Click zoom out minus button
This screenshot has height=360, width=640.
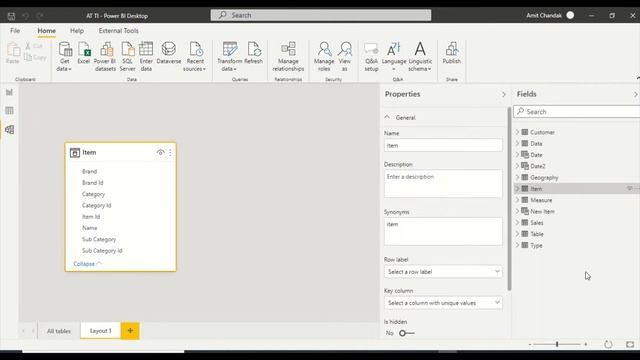click(530, 344)
